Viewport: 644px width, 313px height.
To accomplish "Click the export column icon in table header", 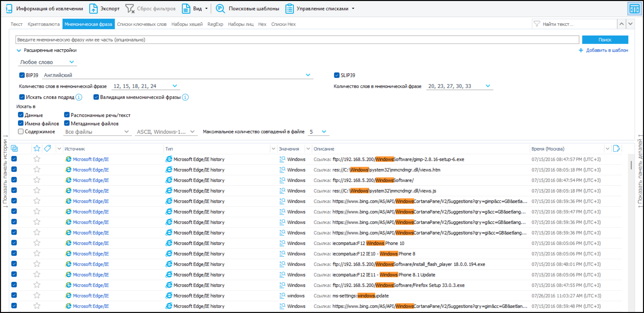I will coord(616,148).
